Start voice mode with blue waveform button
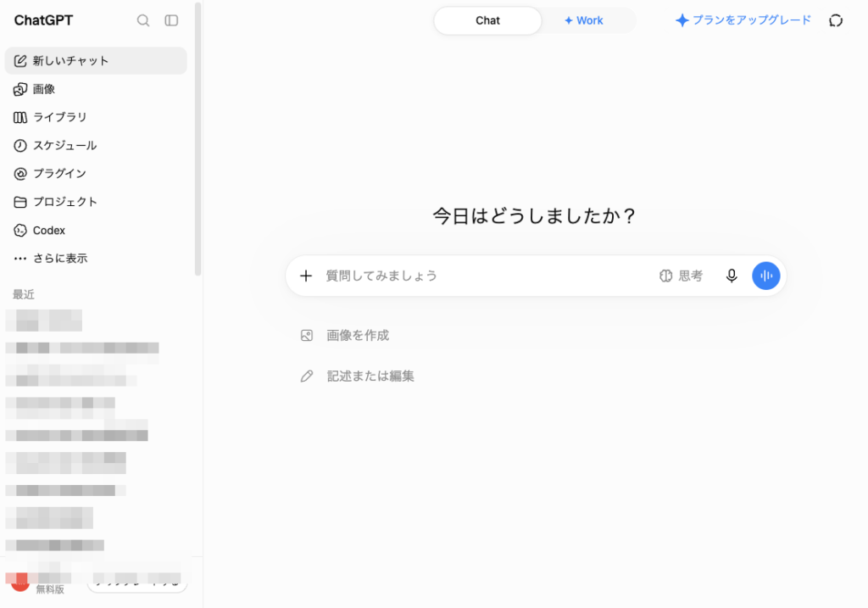This screenshot has height=608, width=868. (x=766, y=276)
